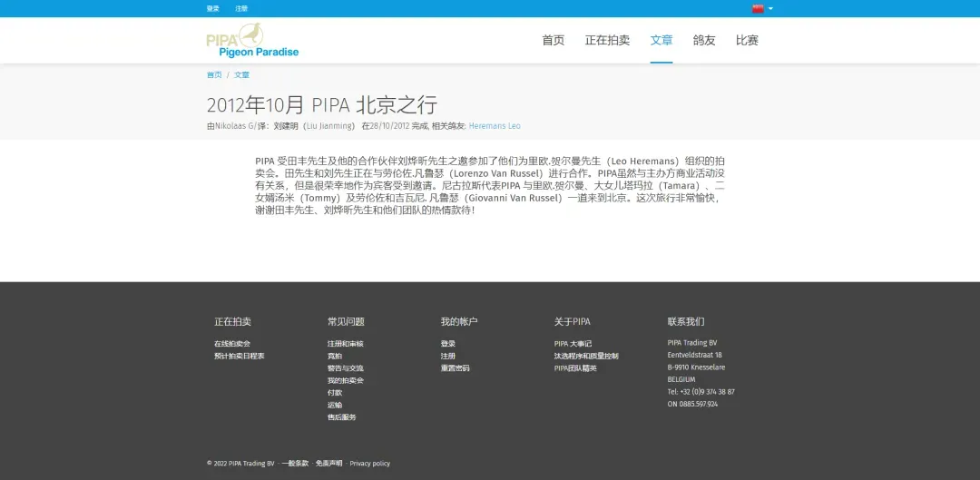Click the 常见问题 footer column heading
The width and height of the screenshot is (980, 480).
[346, 322]
